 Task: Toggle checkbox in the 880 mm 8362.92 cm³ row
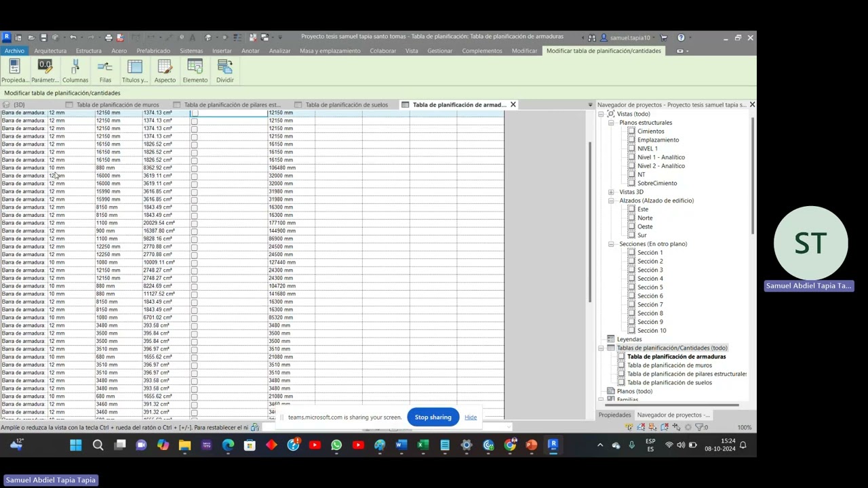(194, 168)
